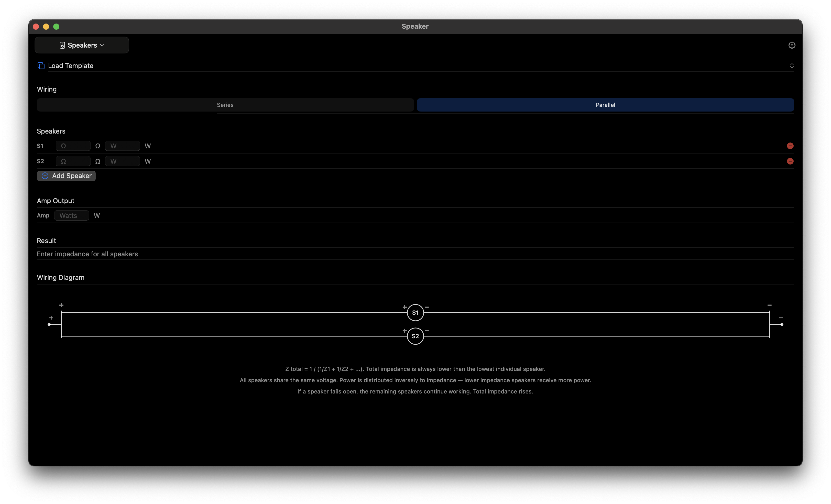
Task: Select the S1 node in wiring diagram
Action: [x=415, y=312]
